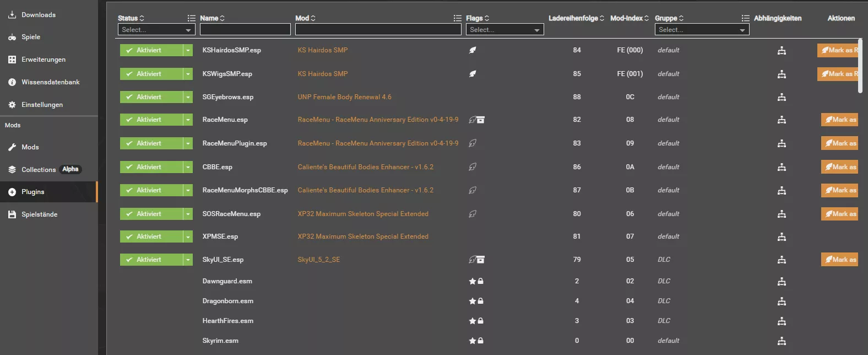The height and width of the screenshot is (355, 868).
Task: Open the Flags filter Select dropdown
Action: click(505, 30)
